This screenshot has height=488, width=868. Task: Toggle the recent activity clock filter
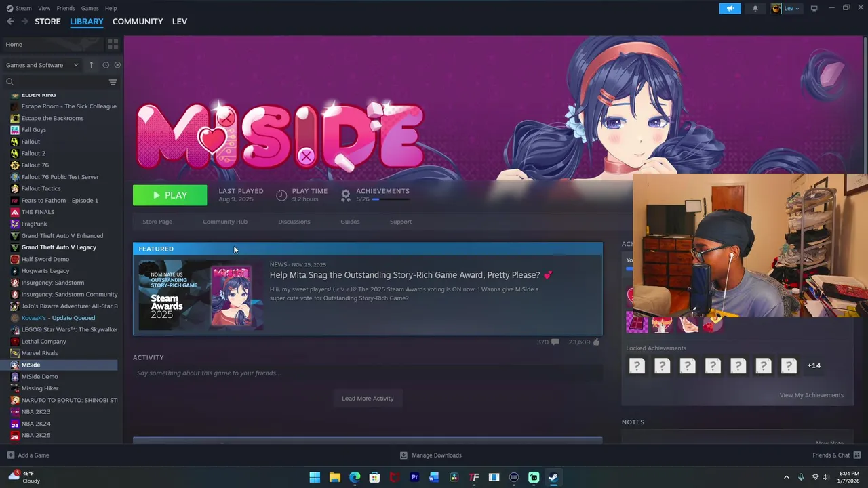[106, 65]
